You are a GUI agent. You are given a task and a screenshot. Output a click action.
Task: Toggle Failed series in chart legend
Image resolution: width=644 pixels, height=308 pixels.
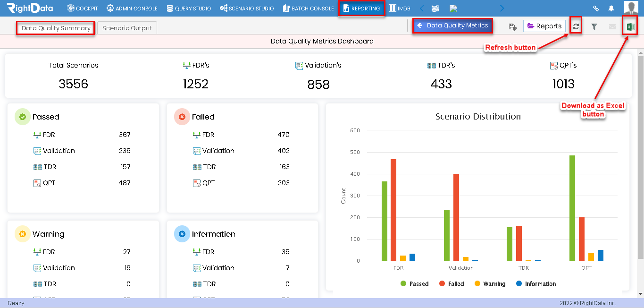click(452, 283)
